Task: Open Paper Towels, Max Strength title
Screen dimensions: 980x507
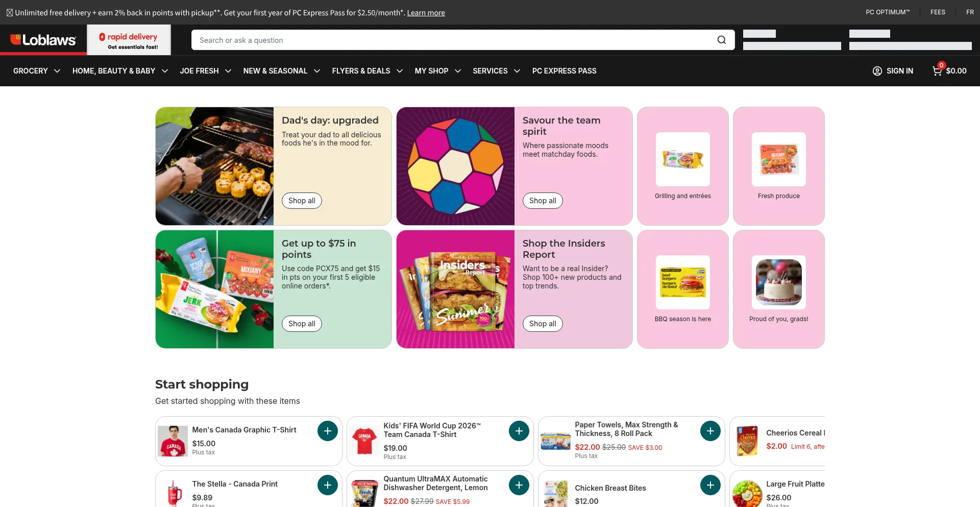Action: (626, 429)
